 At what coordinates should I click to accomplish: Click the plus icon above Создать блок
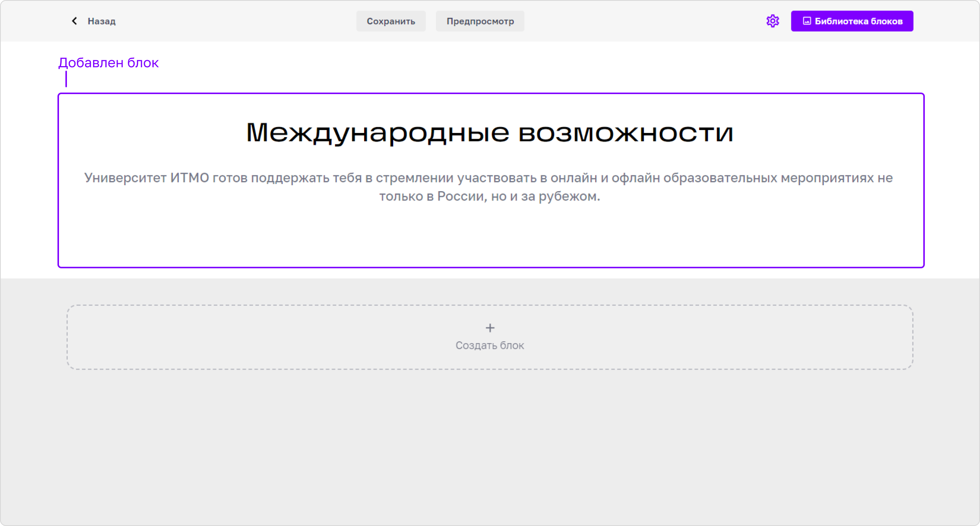point(490,328)
